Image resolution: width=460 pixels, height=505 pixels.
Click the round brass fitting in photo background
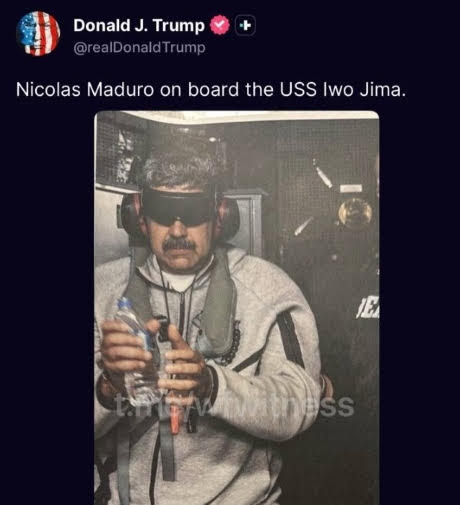pos(355,213)
